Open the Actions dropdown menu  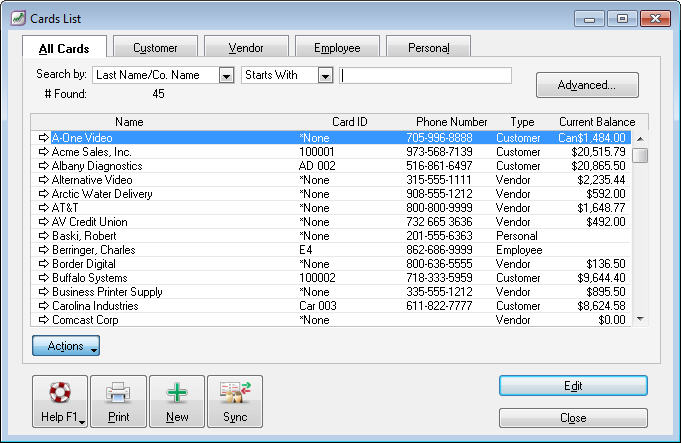(66, 346)
